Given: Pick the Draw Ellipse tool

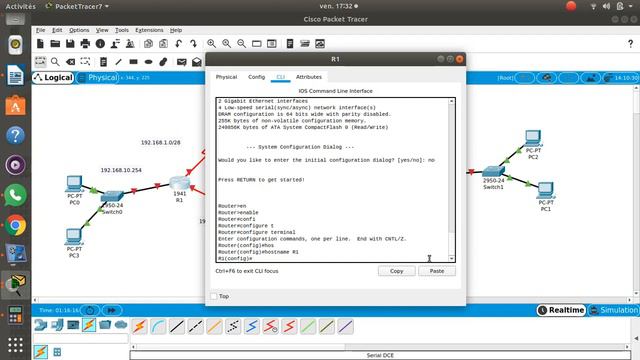Looking at the screenshot, I should 149,62.
